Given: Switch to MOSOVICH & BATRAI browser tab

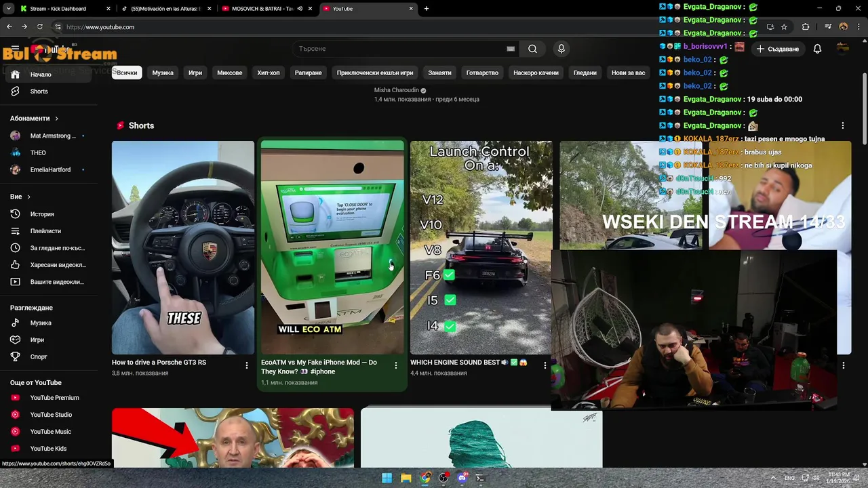Looking at the screenshot, I should (x=267, y=9).
